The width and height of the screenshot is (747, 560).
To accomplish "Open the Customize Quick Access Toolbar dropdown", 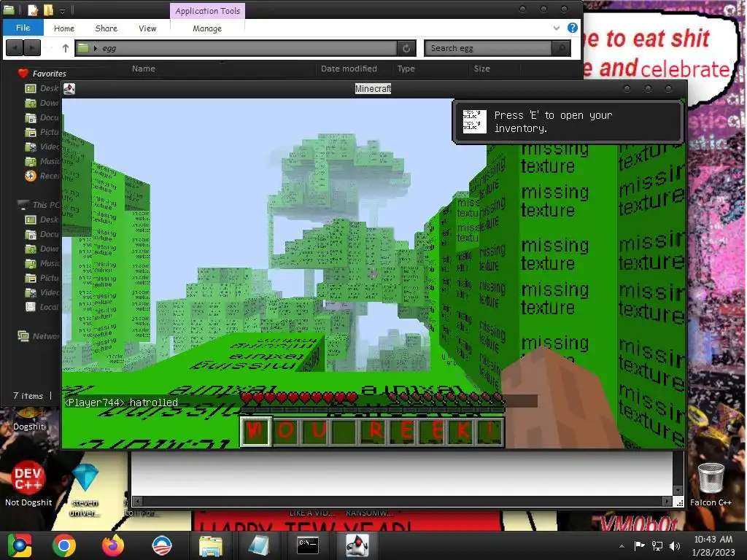I will coord(63,10).
